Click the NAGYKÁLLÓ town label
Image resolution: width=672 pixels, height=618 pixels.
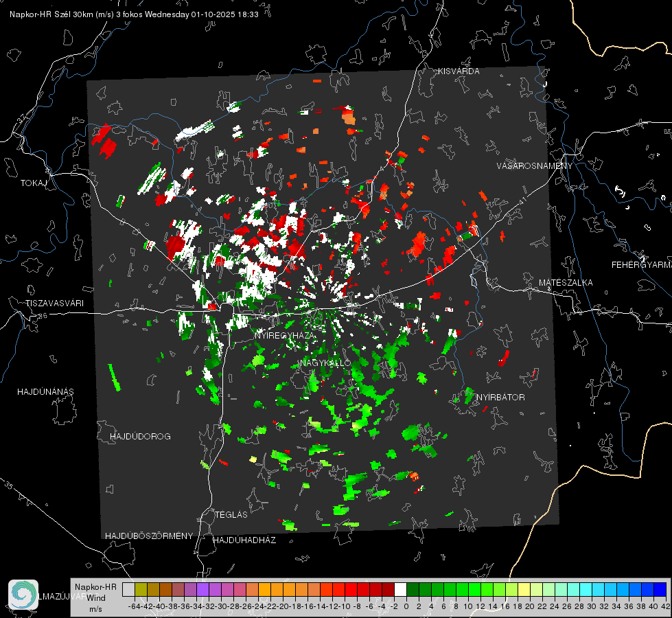point(326,363)
